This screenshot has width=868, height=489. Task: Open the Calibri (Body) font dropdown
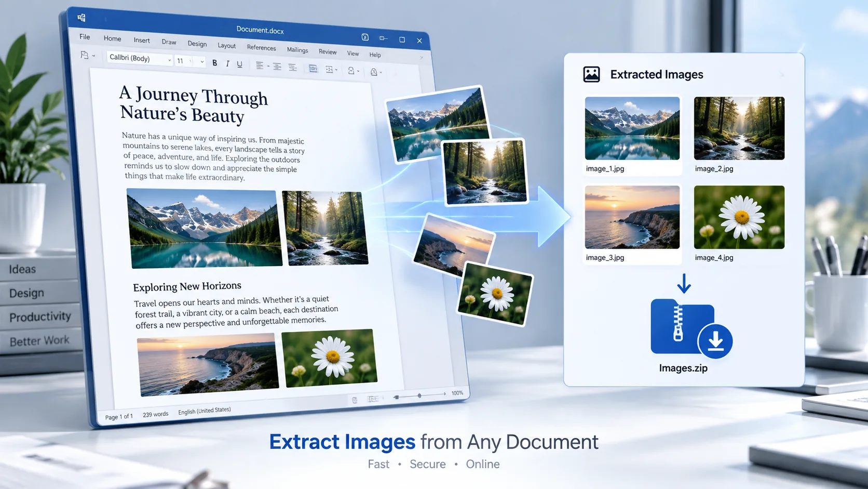point(139,59)
